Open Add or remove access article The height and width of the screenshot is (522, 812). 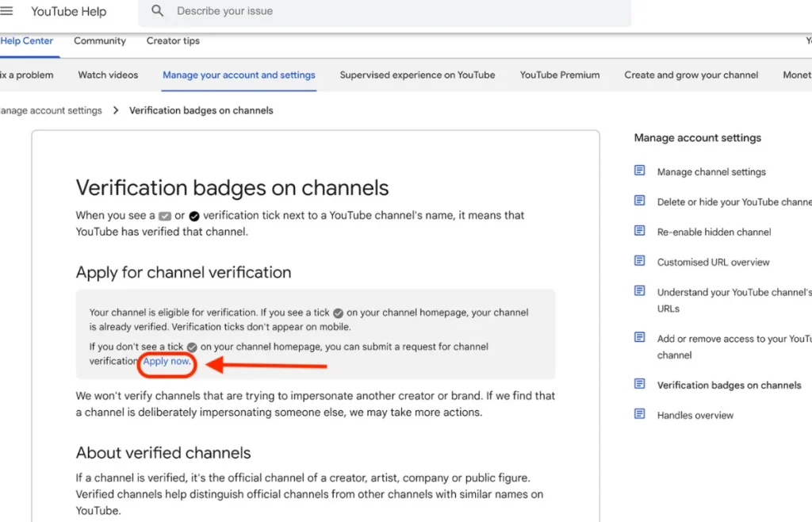pyautogui.click(x=734, y=347)
